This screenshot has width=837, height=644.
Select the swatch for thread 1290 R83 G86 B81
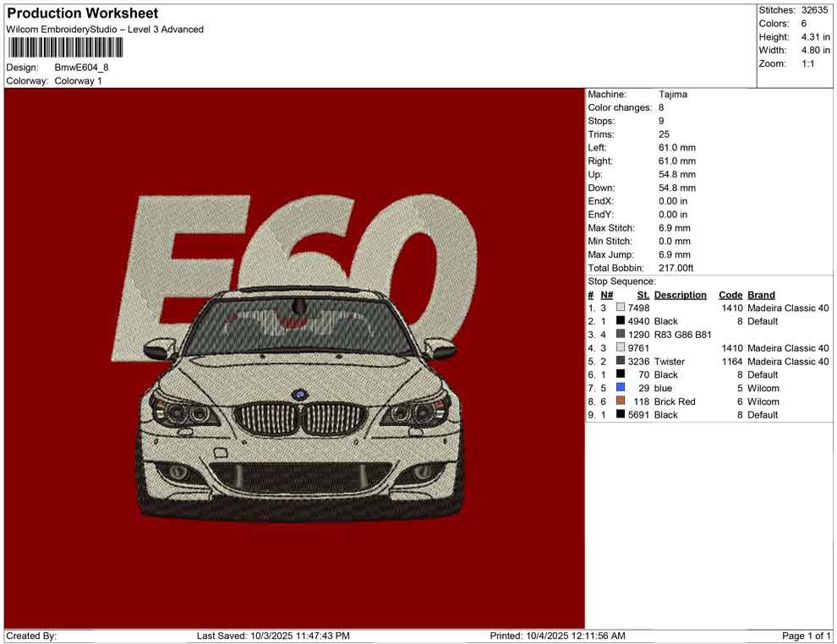tap(621, 335)
